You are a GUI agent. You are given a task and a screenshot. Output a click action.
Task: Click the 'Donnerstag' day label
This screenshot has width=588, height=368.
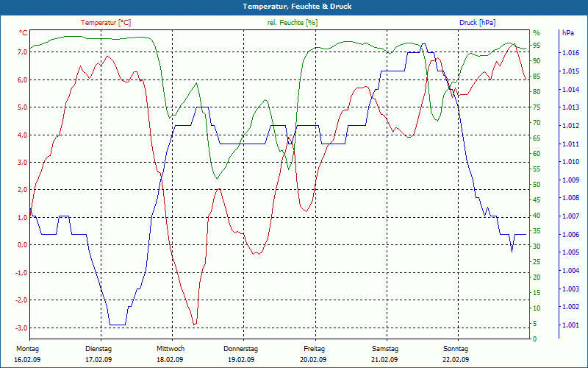(241, 349)
